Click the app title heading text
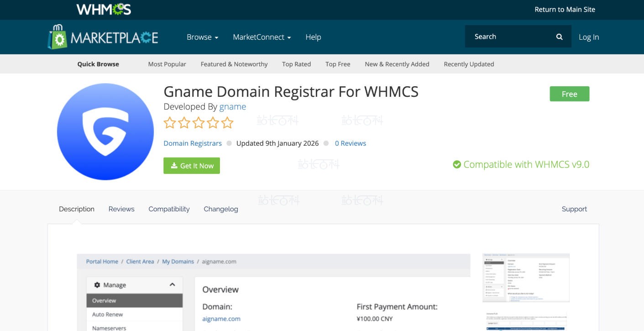The height and width of the screenshot is (331, 644). click(x=291, y=92)
